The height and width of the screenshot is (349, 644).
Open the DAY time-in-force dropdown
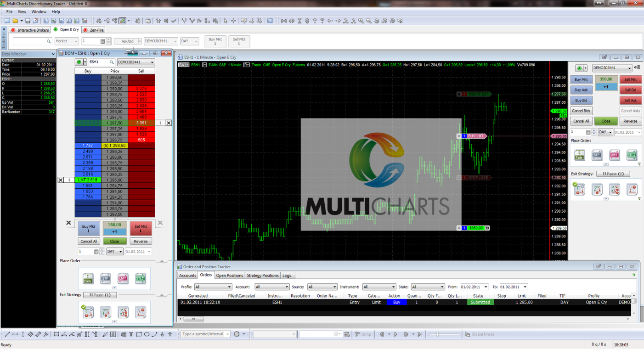click(x=189, y=41)
